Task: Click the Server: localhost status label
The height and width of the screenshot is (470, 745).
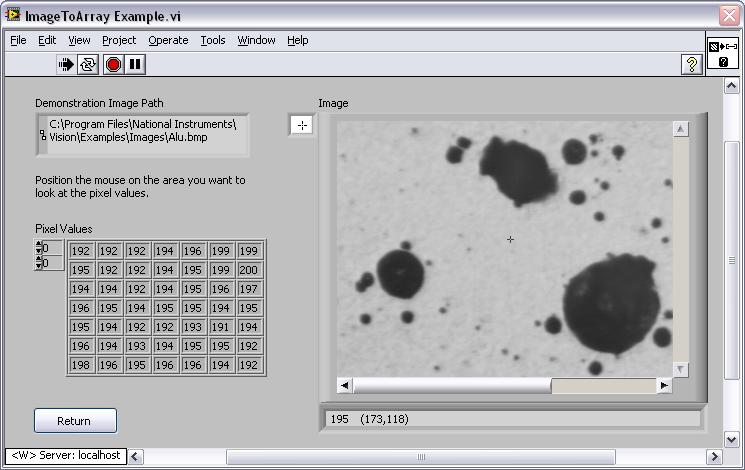Action: point(65,456)
